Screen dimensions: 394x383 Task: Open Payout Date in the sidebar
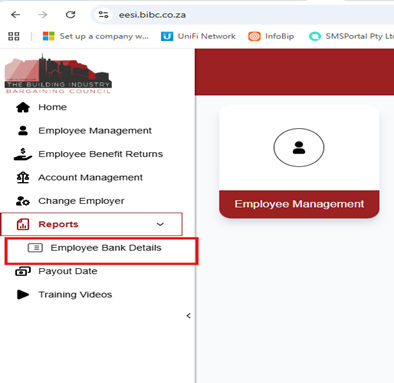coord(68,271)
